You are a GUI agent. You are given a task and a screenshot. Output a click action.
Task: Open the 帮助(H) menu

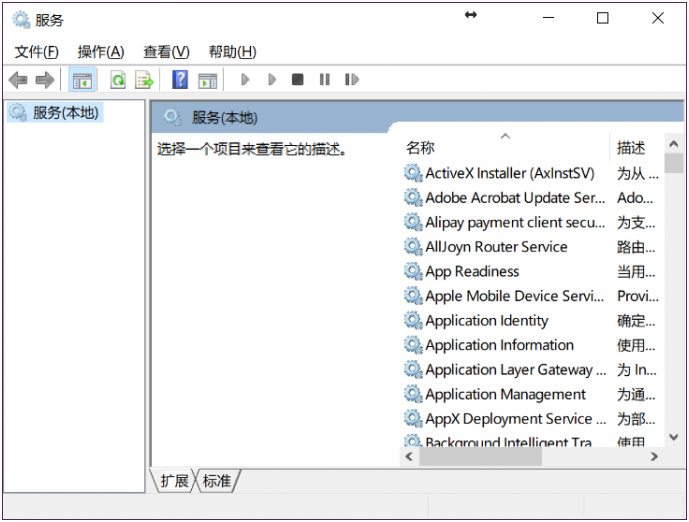(x=232, y=52)
